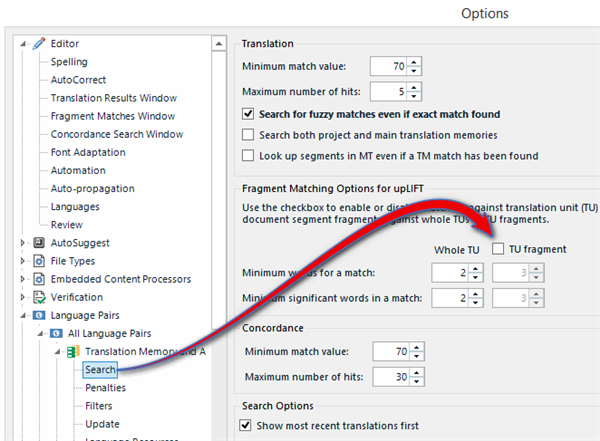Screen dimensions: 600x441
Task: Open Translation Results Window settings
Action: tap(114, 98)
